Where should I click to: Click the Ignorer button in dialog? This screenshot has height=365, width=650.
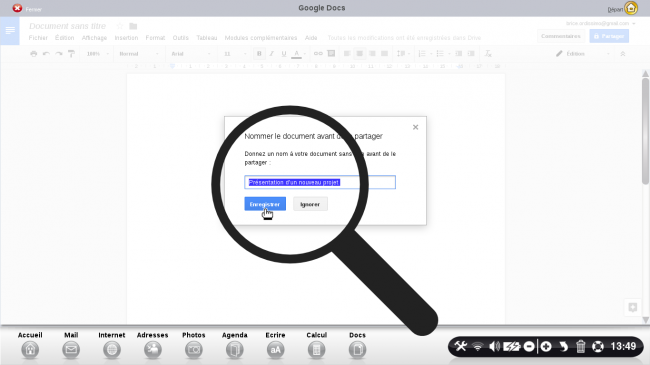click(310, 204)
